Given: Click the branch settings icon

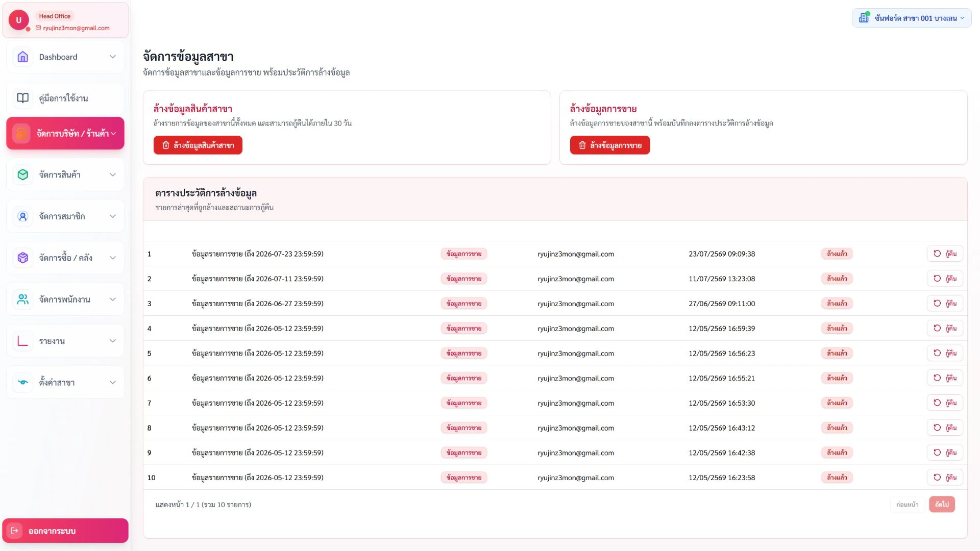Looking at the screenshot, I should pyautogui.click(x=23, y=382).
